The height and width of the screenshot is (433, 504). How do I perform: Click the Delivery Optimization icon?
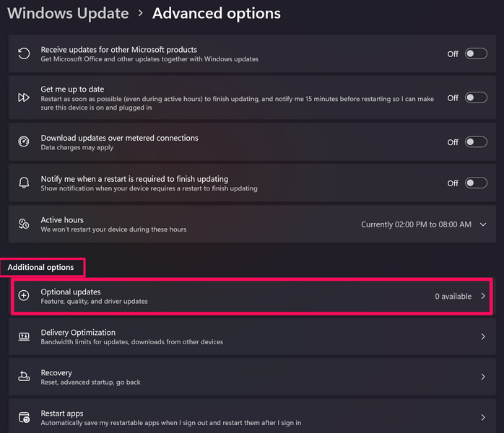pyautogui.click(x=24, y=337)
